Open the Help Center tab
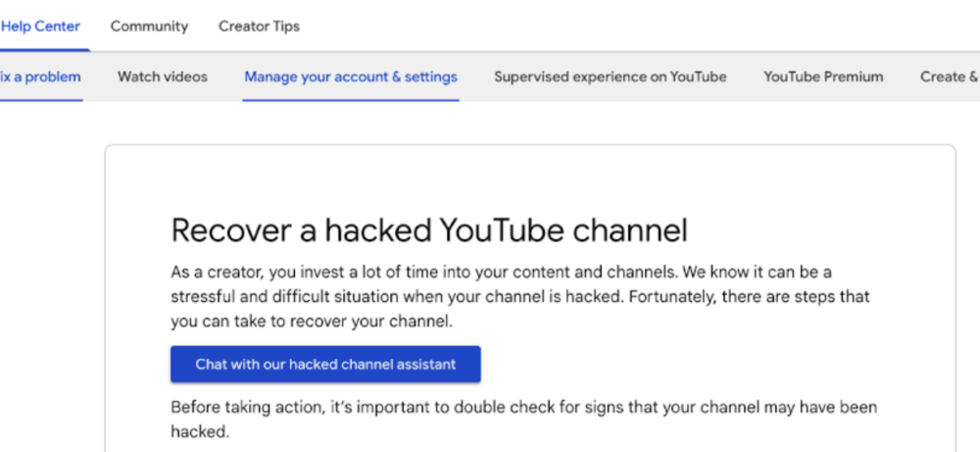This screenshot has height=452, width=980. 40,26
